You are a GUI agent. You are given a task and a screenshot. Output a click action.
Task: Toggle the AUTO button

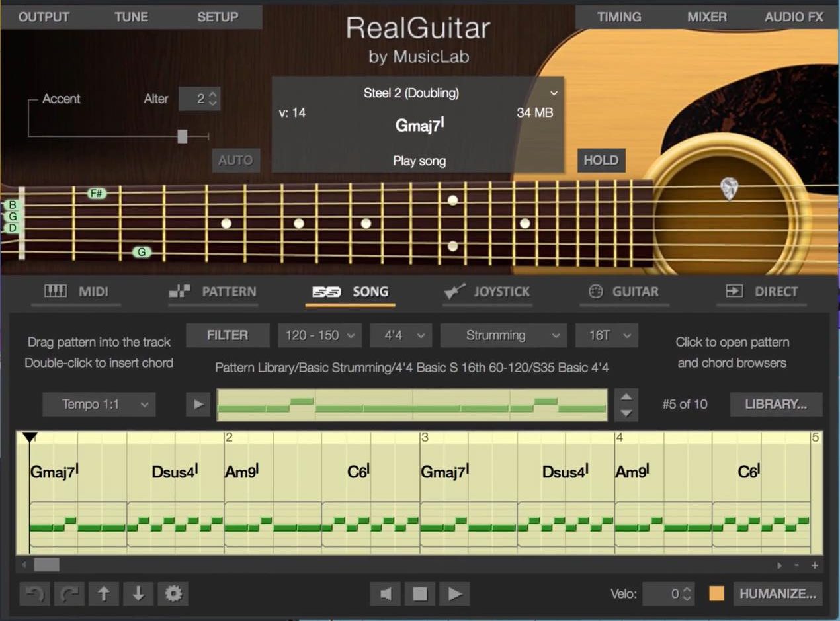[x=235, y=160]
